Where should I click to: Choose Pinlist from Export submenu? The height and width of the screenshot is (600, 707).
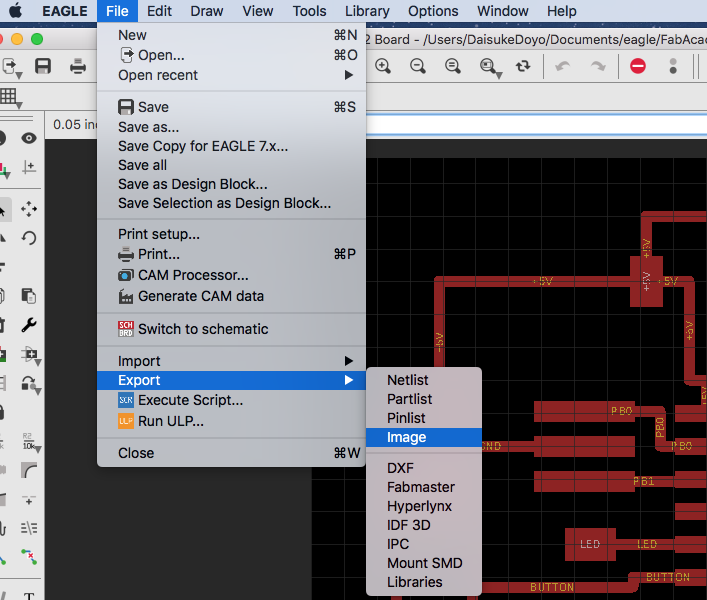click(x=424, y=418)
